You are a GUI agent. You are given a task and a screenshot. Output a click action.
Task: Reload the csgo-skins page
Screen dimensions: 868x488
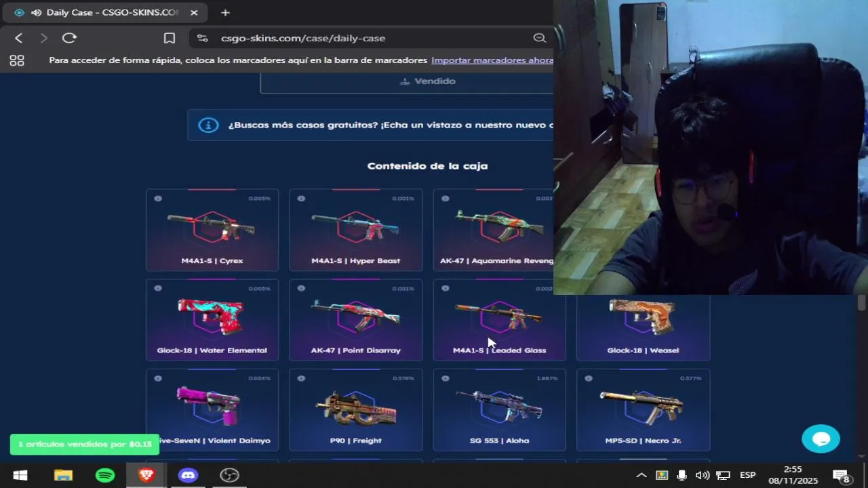pos(69,38)
